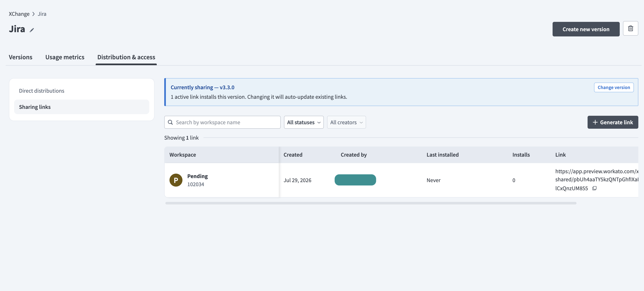This screenshot has height=291, width=644.
Task: Click the search magnifier icon
Action: [x=170, y=122]
